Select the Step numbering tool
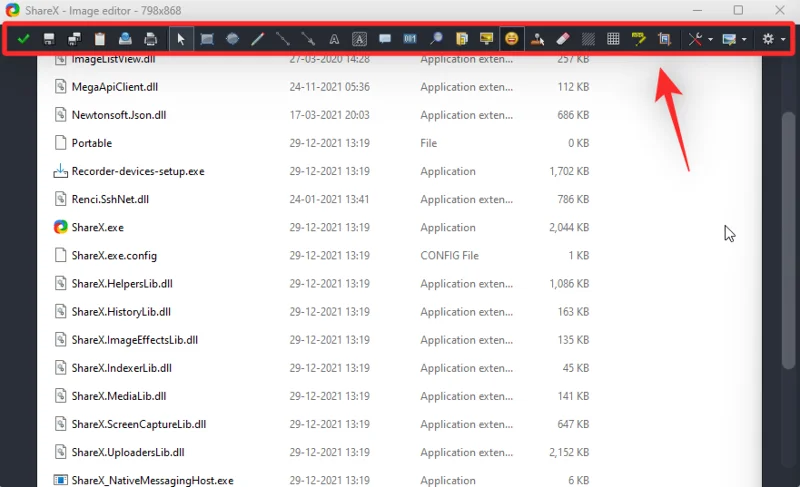The height and width of the screenshot is (487, 800). pos(410,39)
